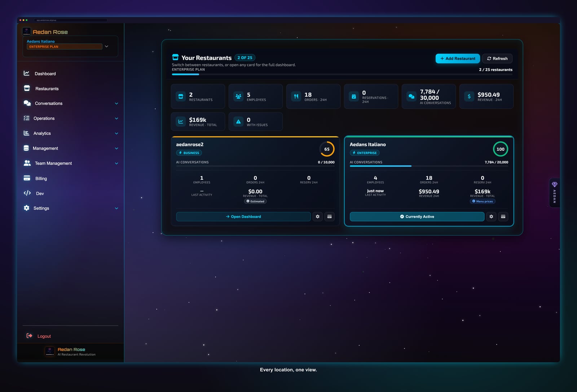Screen dimensions: 577x392
Task: Click the Refresh button
Action: 497,58
